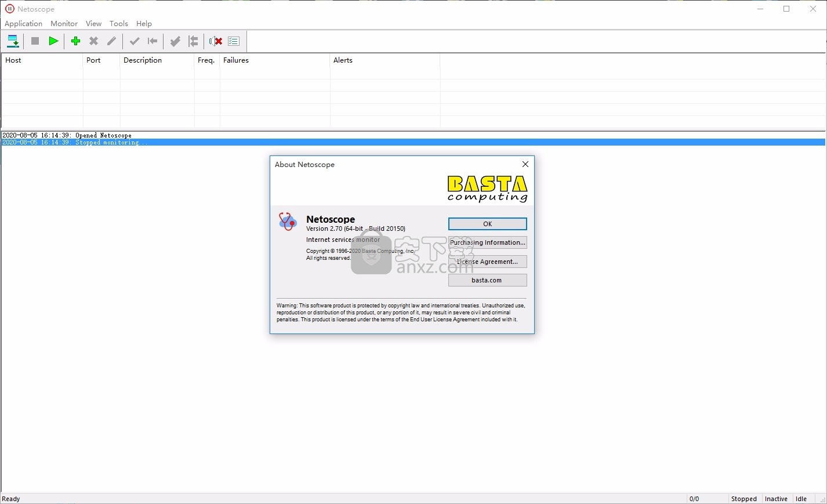Click the 'Stopped' status bar entry
This screenshot has width=827, height=504.
pyautogui.click(x=744, y=499)
